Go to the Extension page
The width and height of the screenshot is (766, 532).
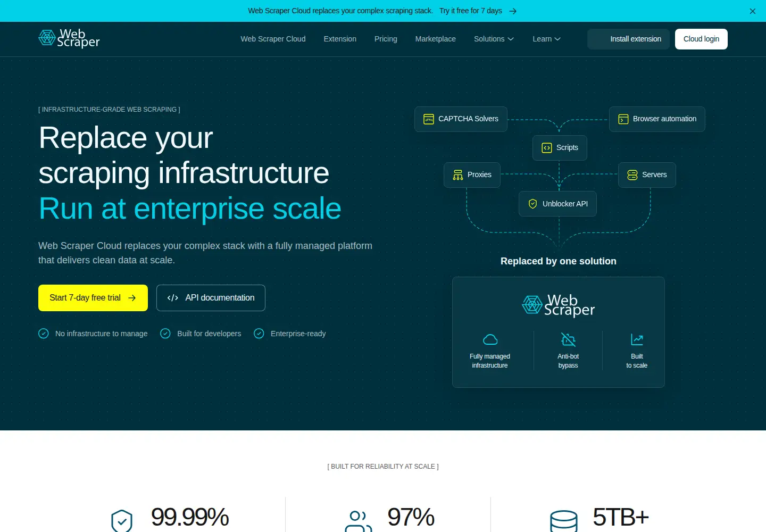[340, 39]
